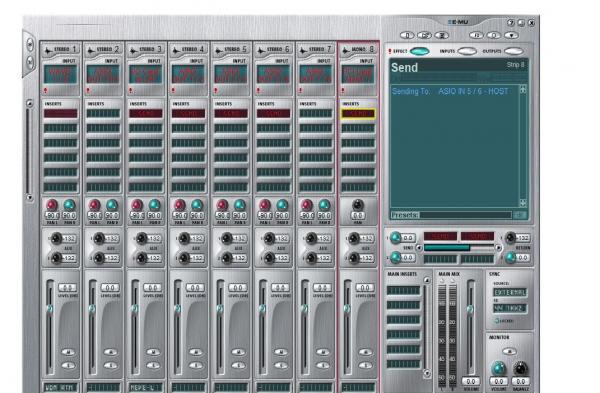
Task: Click the Mono 8 strip type icon
Action: click(x=346, y=50)
